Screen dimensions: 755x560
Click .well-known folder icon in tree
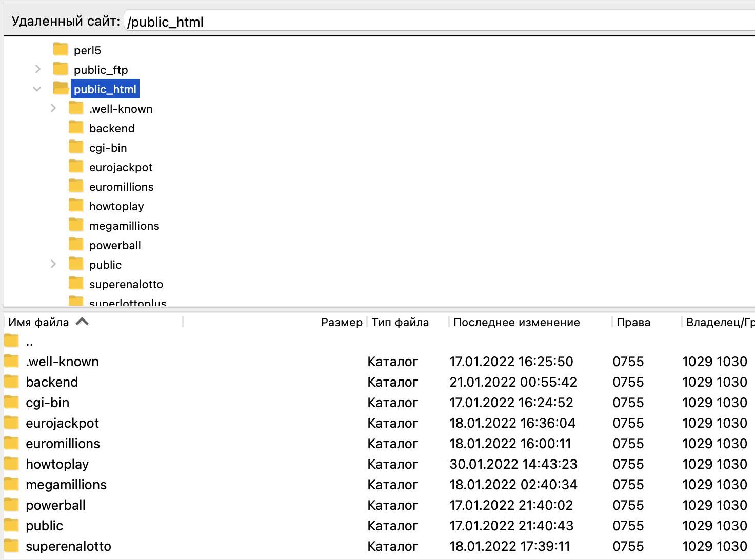[76, 108]
